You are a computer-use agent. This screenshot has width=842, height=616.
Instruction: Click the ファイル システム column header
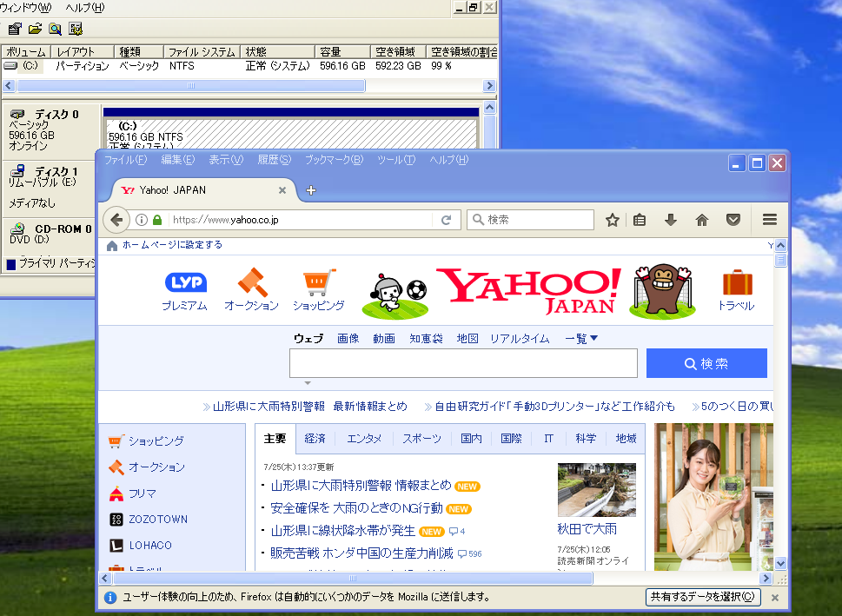pyautogui.click(x=202, y=51)
